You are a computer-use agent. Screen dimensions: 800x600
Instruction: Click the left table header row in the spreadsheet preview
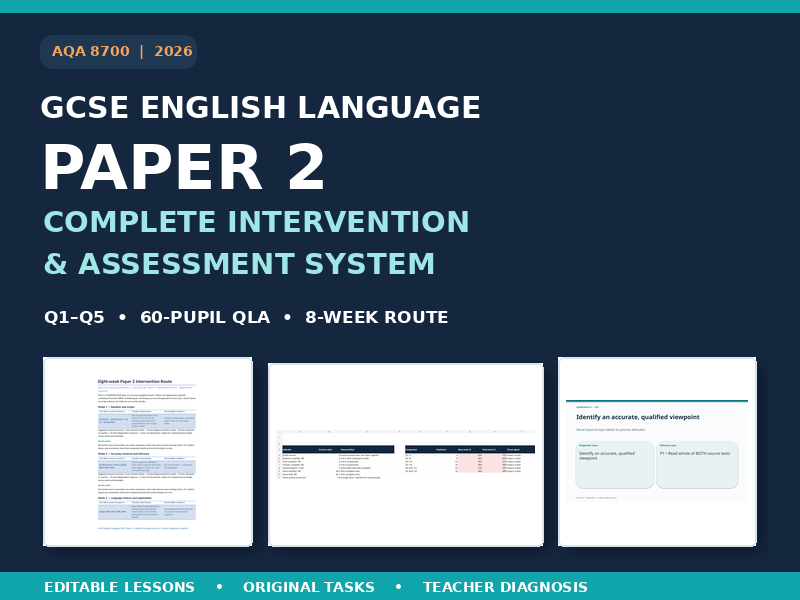(338, 449)
